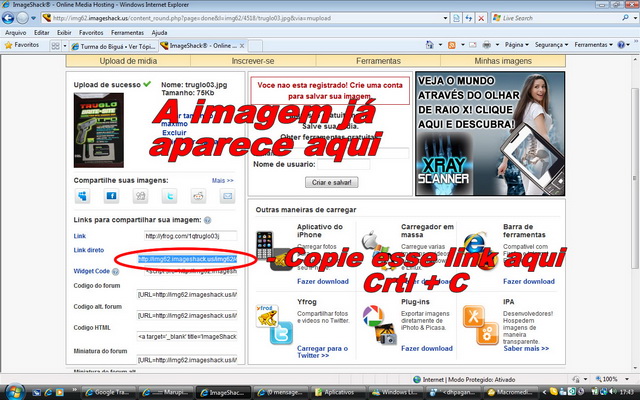Select the Link direto URL field

pyautogui.click(x=187, y=259)
